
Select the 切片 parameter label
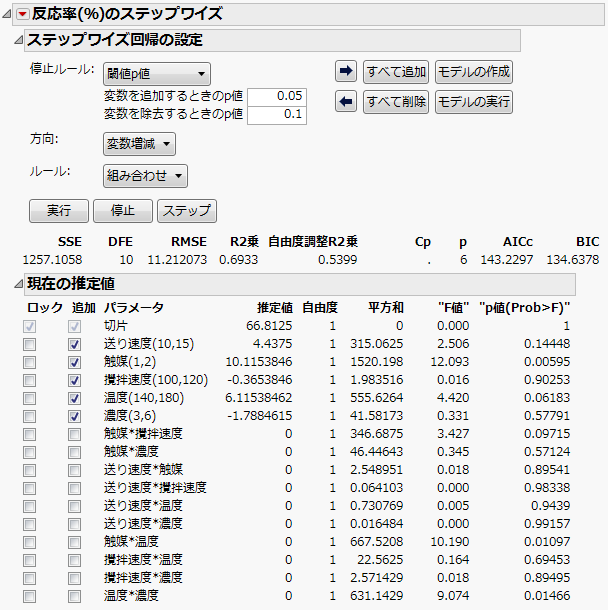click(x=116, y=326)
